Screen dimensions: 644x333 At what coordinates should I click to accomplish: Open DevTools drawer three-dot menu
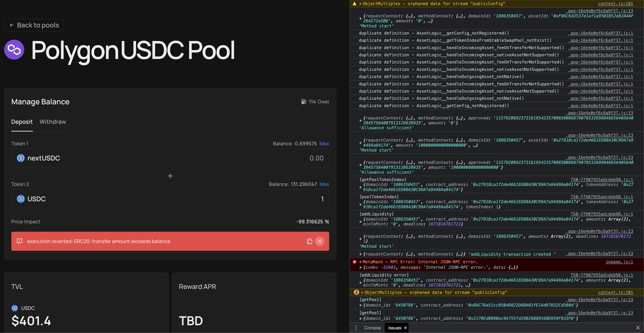pyautogui.click(x=356, y=328)
